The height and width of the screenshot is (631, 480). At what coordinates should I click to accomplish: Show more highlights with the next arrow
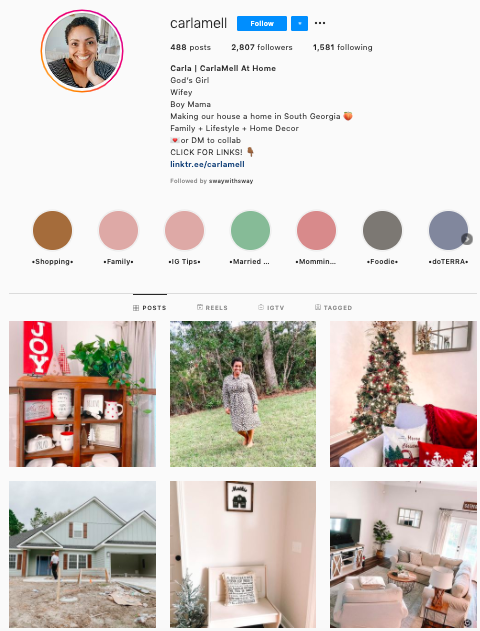pos(467,239)
